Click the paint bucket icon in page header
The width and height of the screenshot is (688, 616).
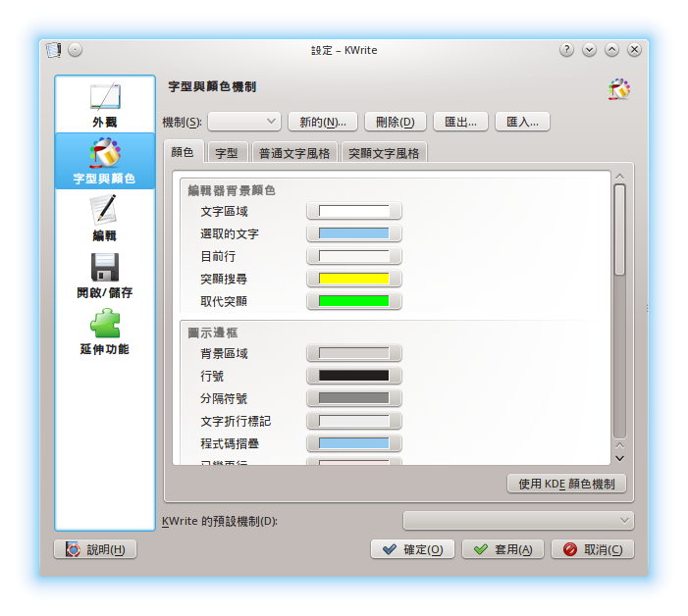pos(619,89)
